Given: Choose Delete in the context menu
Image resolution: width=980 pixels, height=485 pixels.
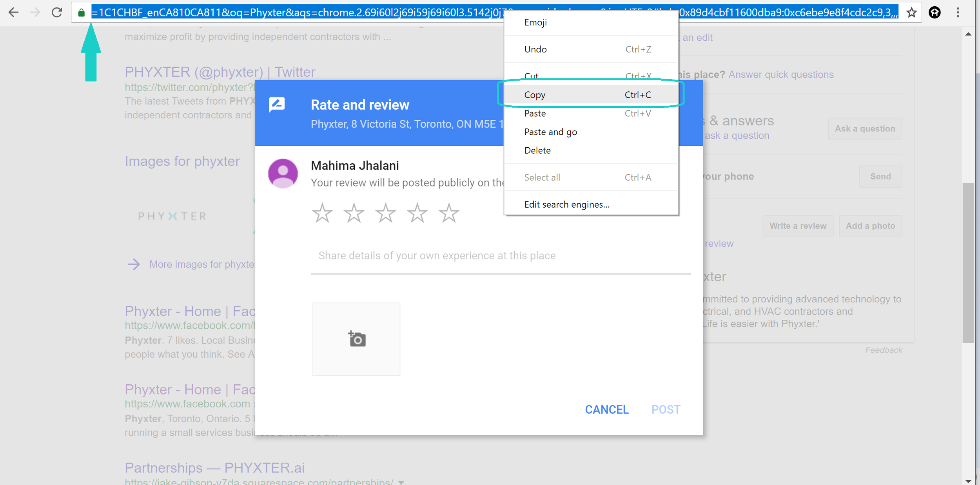Looking at the screenshot, I should pyautogui.click(x=591, y=150).
